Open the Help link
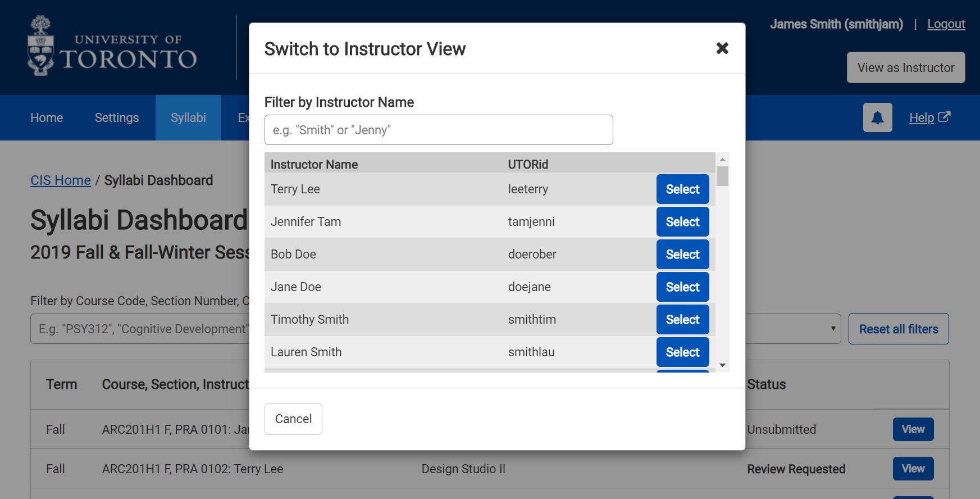The height and width of the screenshot is (499, 980). click(929, 117)
